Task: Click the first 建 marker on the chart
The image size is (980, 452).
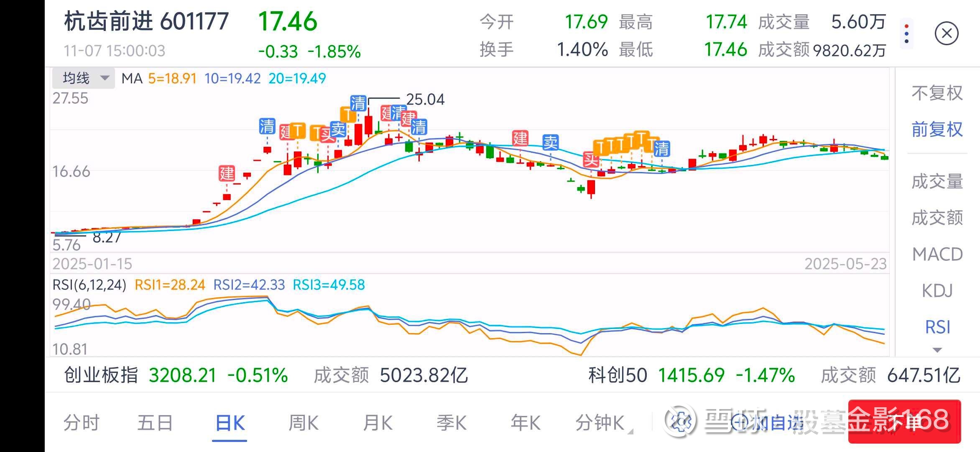Action: pyautogui.click(x=227, y=173)
